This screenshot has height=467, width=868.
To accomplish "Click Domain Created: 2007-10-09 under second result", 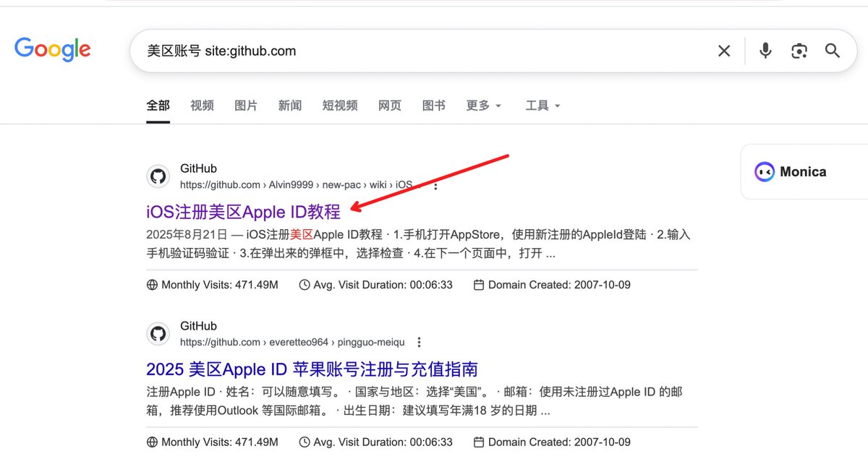I will pos(559,442).
